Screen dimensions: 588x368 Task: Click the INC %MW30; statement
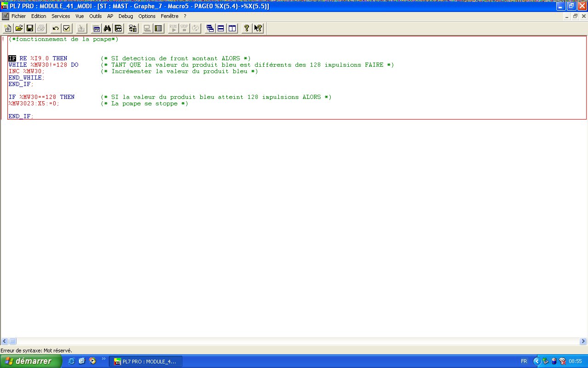[27, 71]
